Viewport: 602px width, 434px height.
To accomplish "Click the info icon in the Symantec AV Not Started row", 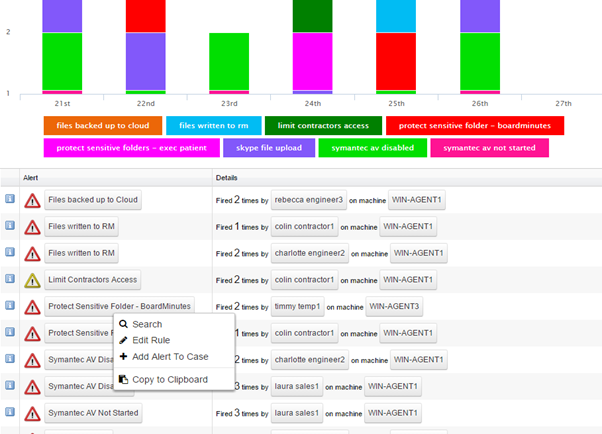I will point(9,411).
